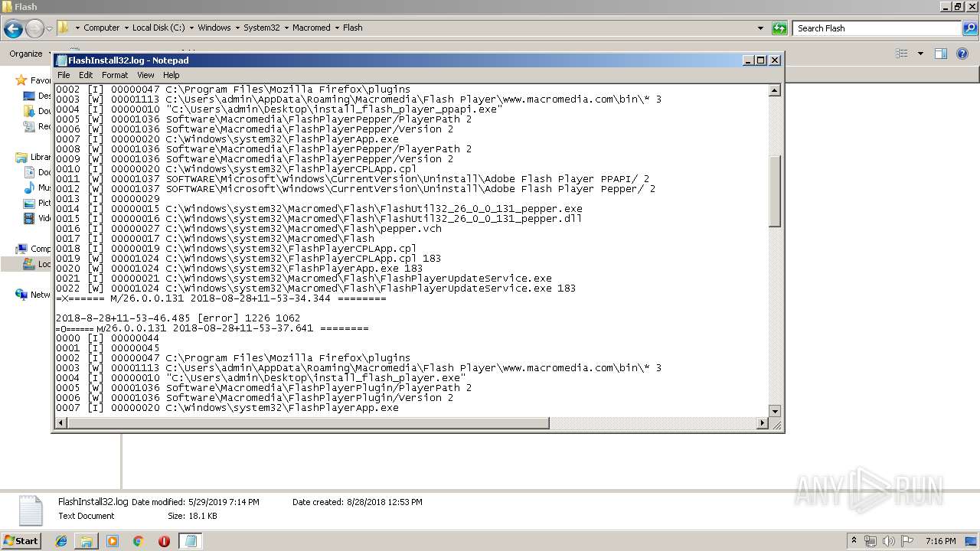Show hidden icons in the system tray
The image size is (980, 551).
pos(854,540)
